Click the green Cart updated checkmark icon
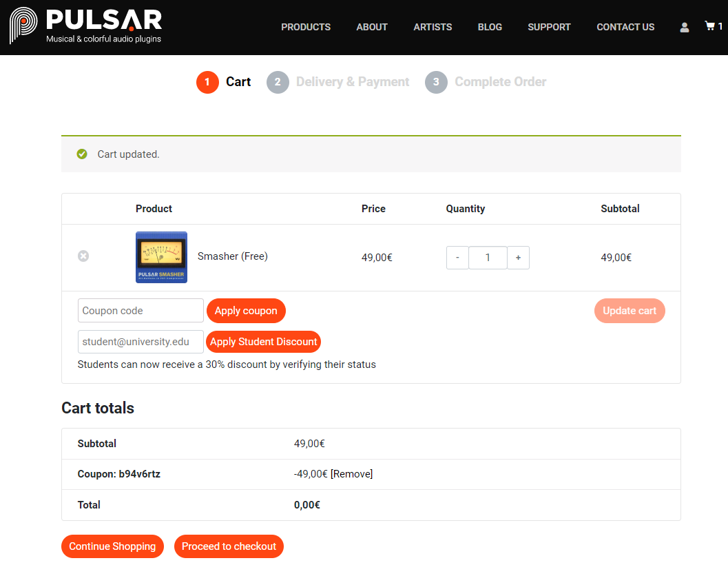Image resolution: width=728 pixels, height=565 pixels. [x=82, y=154]
